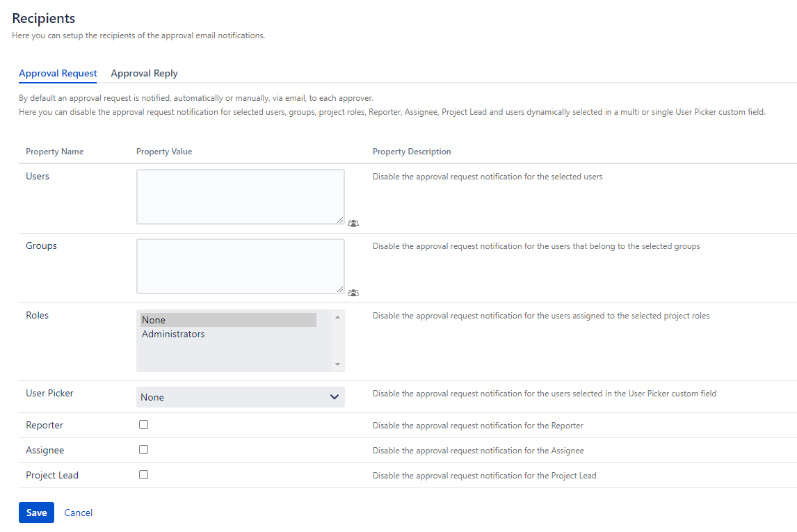Click the Roles list scroll down arrow
Viewport: 797px width, 532px height.
tap(338, 364)
